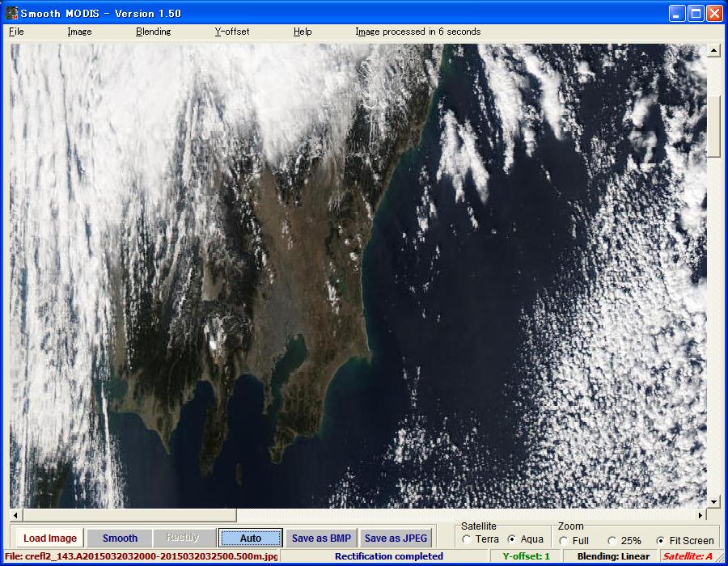Open the Blending menu
Screen dimensions: 728x566
pos(153,32)
